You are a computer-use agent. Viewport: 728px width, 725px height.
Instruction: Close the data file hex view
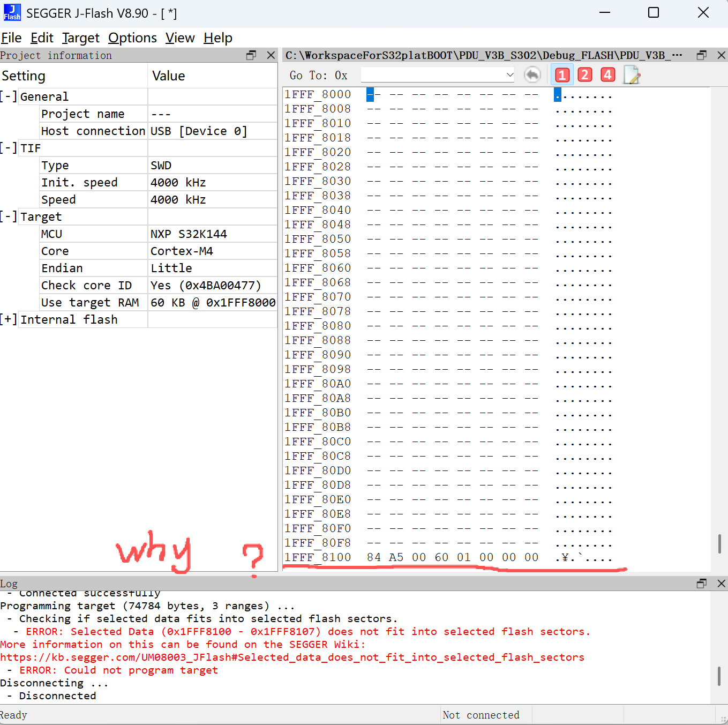(722, 55)
